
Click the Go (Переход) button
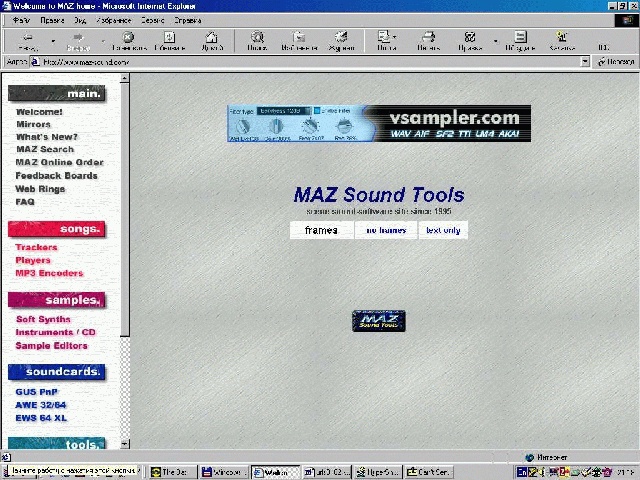[x=616, y=62]
